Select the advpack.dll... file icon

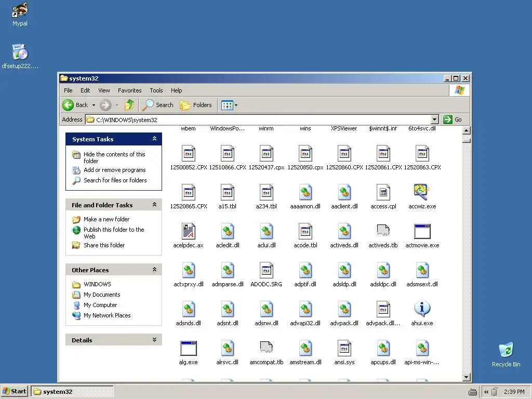[x=383, y=309]
